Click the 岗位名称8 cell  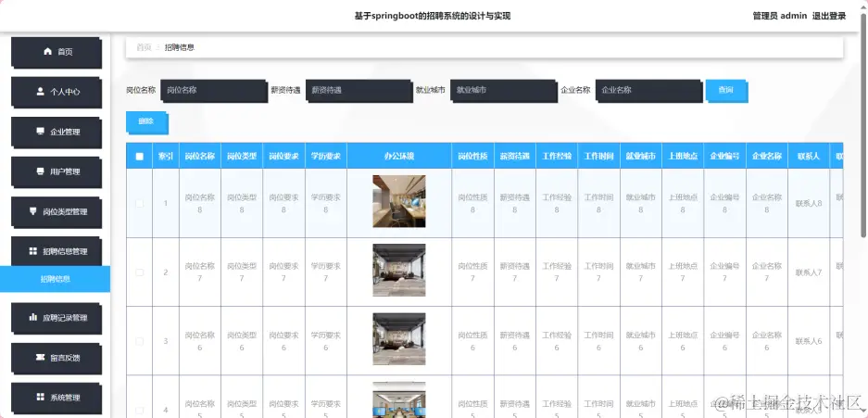point(200,203)
